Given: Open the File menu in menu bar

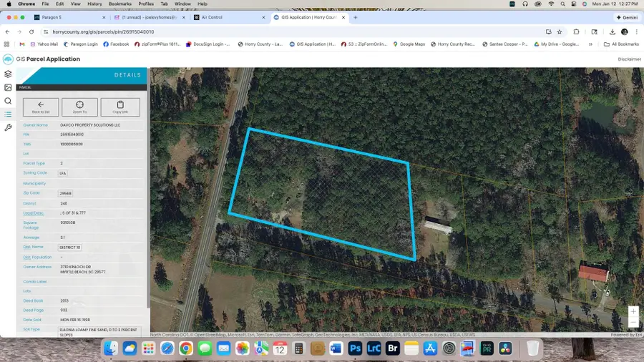Looking at the screenshot, I should pos(45,4).
